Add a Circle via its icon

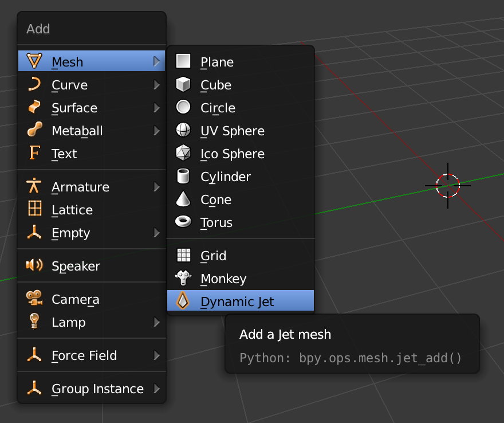[183, 107]
